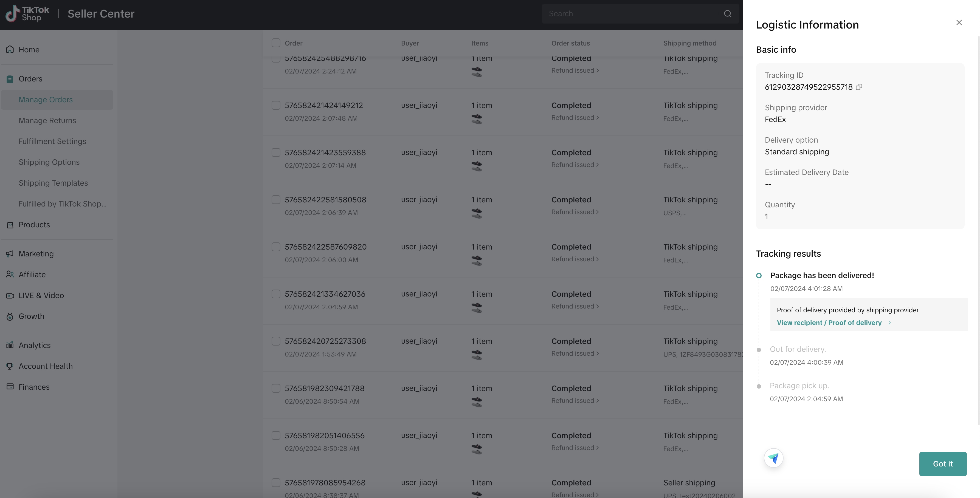Open Shipping Templates menu item
The width and height of the screenshot is (980, 498).
pos(53,183)
